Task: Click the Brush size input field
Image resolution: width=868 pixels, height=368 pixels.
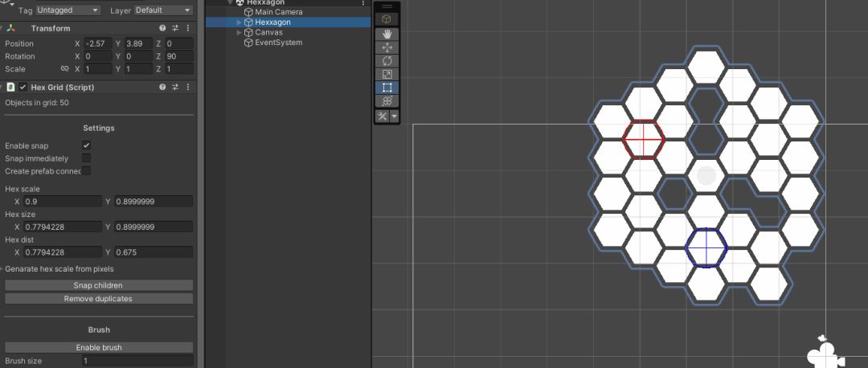Action: 137,362
